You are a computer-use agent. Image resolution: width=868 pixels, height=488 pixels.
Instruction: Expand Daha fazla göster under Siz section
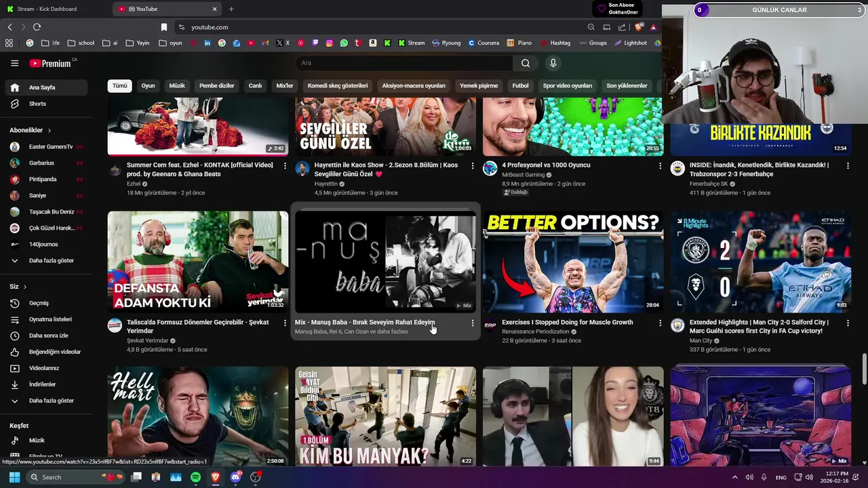point(45,401)
